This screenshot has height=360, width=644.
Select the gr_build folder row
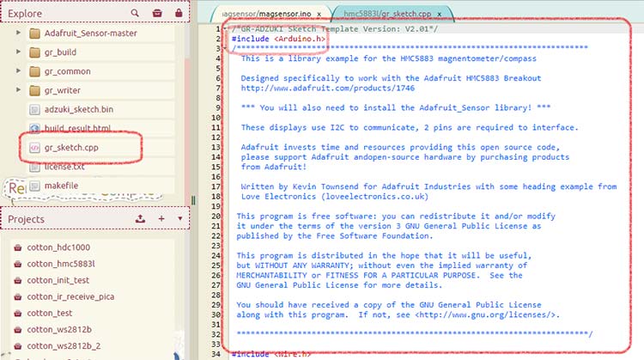tap(101, 52)
